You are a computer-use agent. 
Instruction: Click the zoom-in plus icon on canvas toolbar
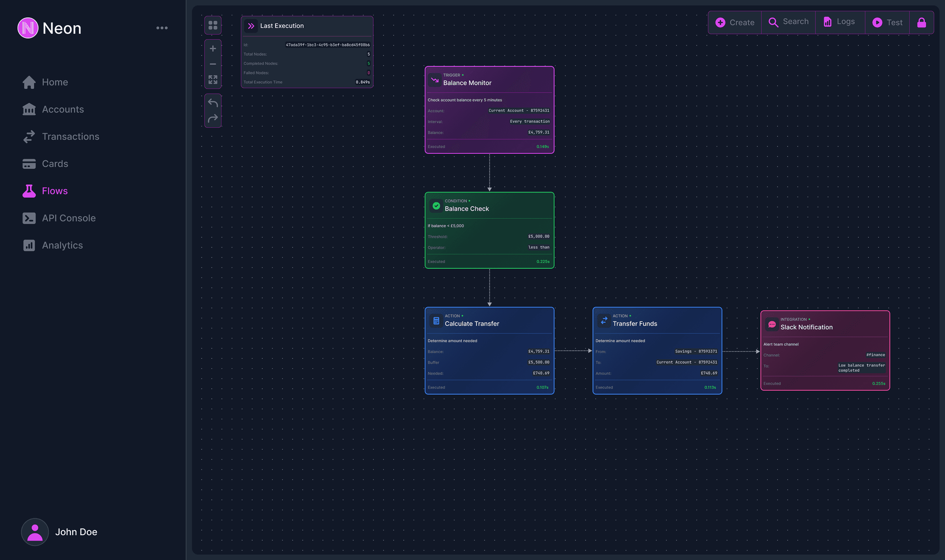point(213,49)
